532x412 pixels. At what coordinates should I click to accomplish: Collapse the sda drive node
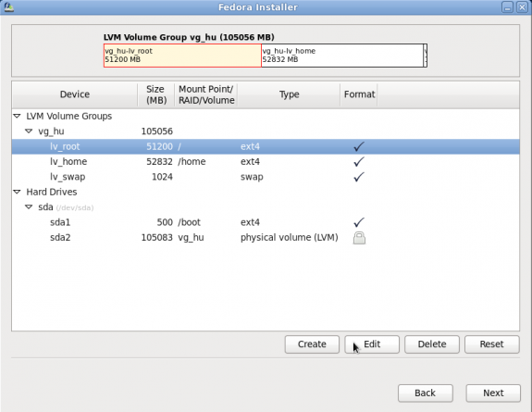tap(29, 206)
